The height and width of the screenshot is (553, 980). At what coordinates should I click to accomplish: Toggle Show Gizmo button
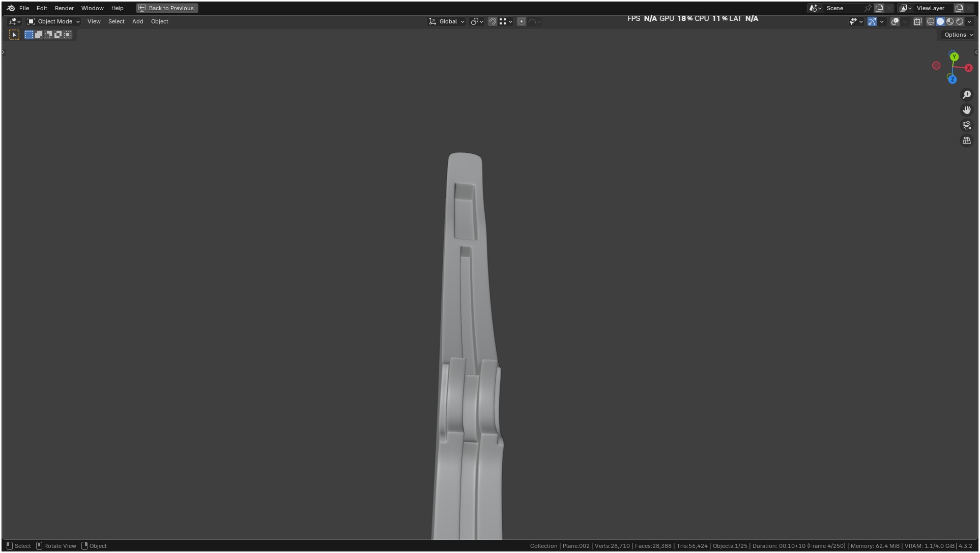872,21
